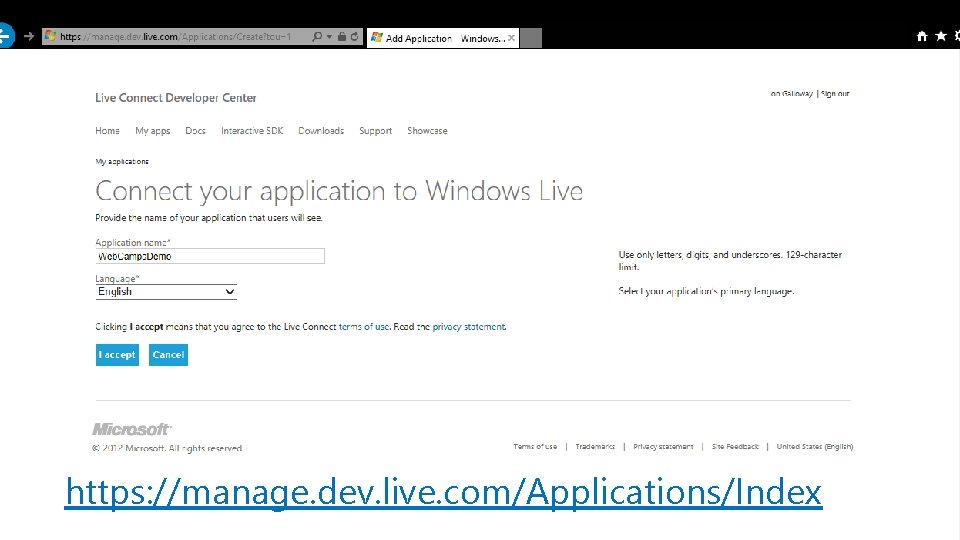Image resolution: width=960 pixels, height=540 pixels.
Task: Open the browser Home icon
Action: 922,37
